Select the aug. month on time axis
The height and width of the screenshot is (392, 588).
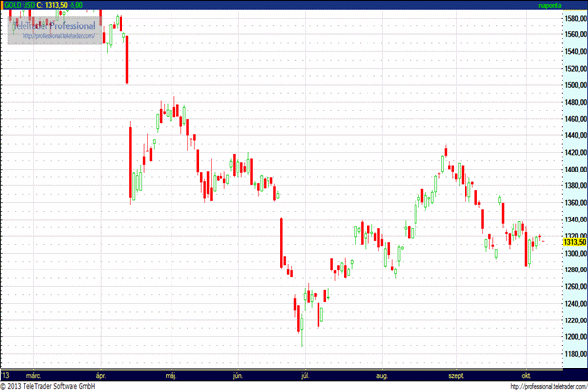click(x=381, y=375)
